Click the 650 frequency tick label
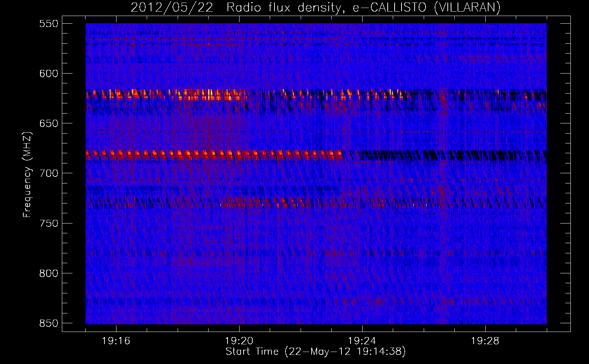Viewport: 589px width, 364px height. (x=49, y=123)
